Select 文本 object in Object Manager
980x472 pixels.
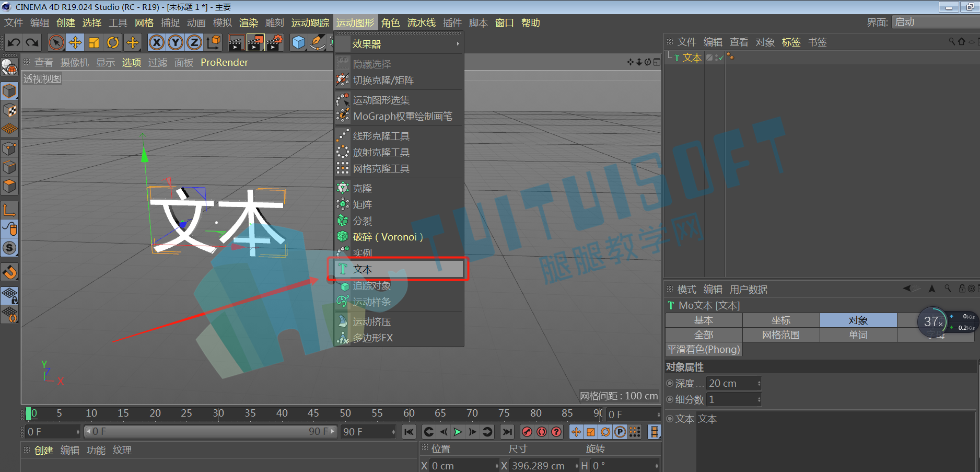[x=692, y=57]
